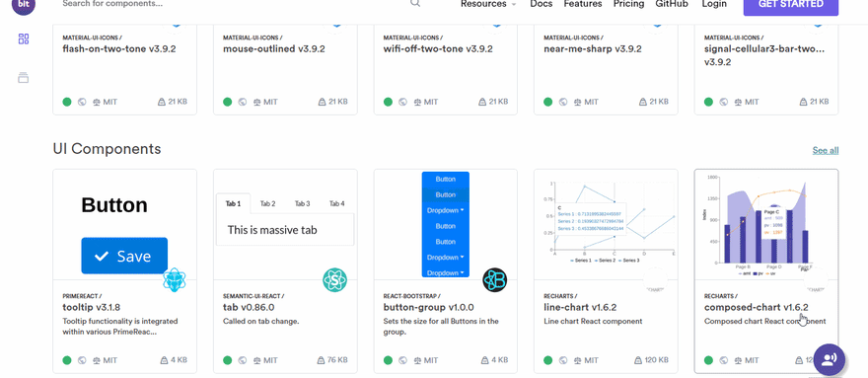Click the React-Bootstrap logo badge

point(494,280)
